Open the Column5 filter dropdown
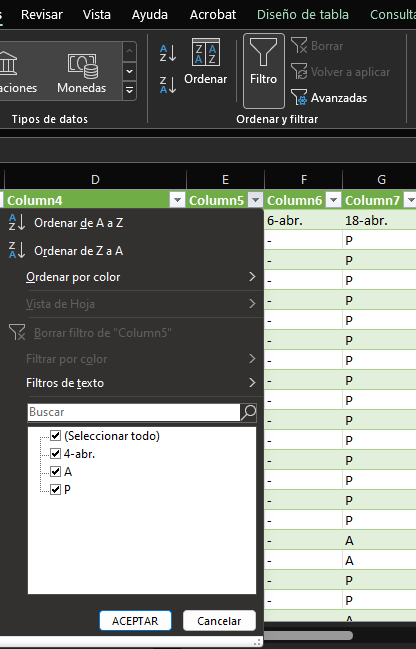 coord(256,200)
